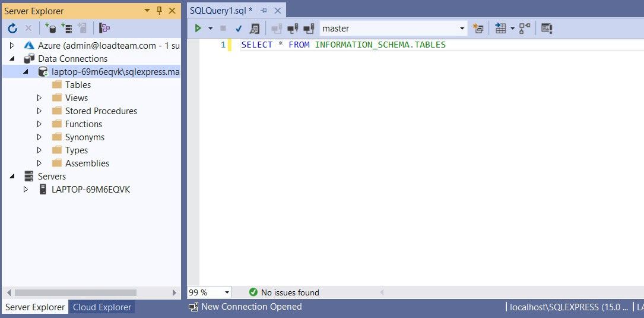This screenshot has height=318, width=644.
Task: Select the SQLQuery1.sql tab
Action: coord(221,11)
